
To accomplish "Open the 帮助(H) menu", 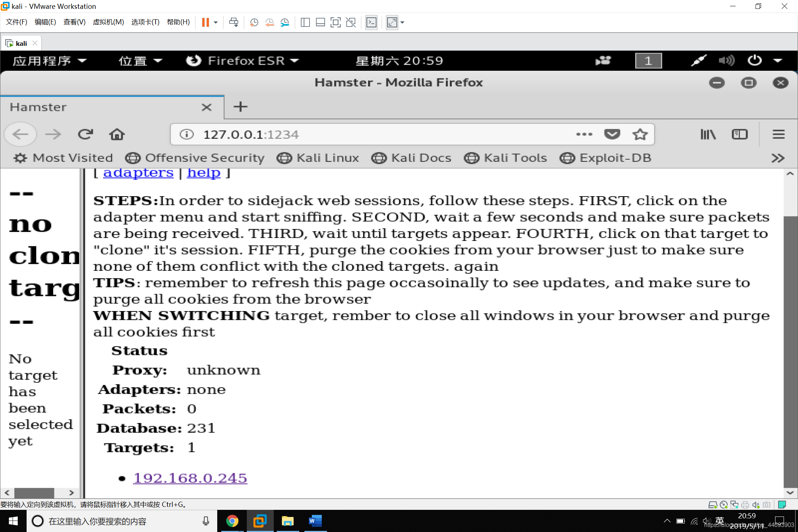I will 178,22.
